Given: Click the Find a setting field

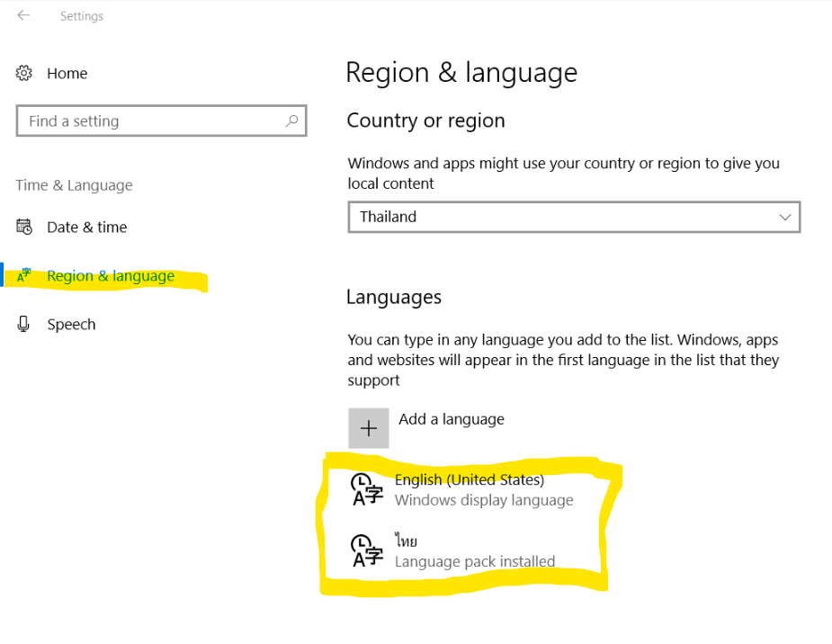Looking at the screenshot, I should 161,121.
